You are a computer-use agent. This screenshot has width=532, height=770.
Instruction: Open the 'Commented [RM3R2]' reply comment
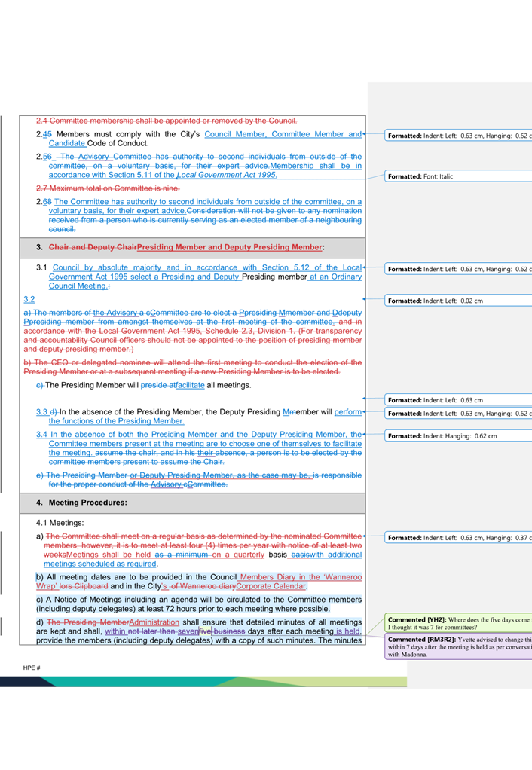point(458,646)
